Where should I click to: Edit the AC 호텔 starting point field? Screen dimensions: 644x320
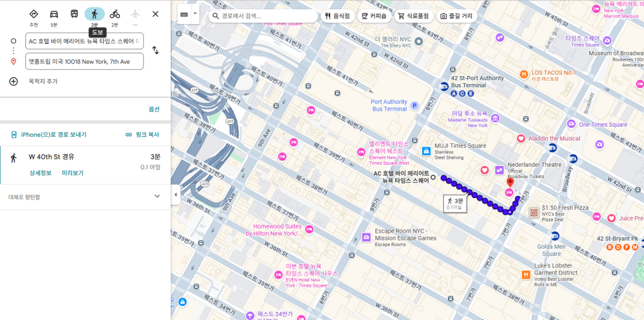coord(84,41)
